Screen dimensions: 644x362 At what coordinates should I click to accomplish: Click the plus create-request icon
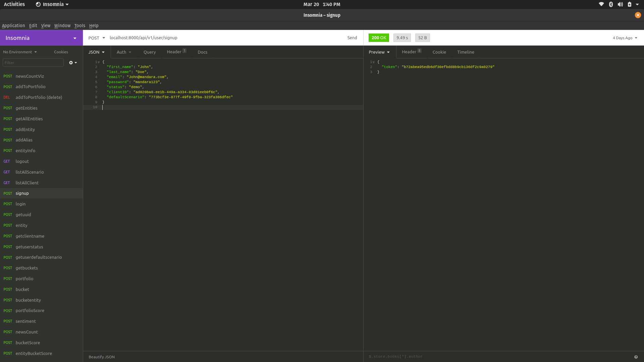[x=71, y=63]
